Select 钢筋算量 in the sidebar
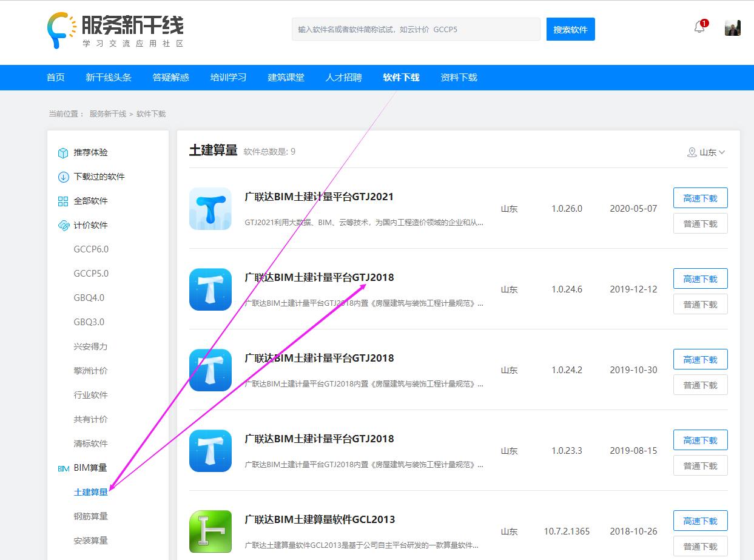This screenshot has height=560, width=754. pos(91,516)
